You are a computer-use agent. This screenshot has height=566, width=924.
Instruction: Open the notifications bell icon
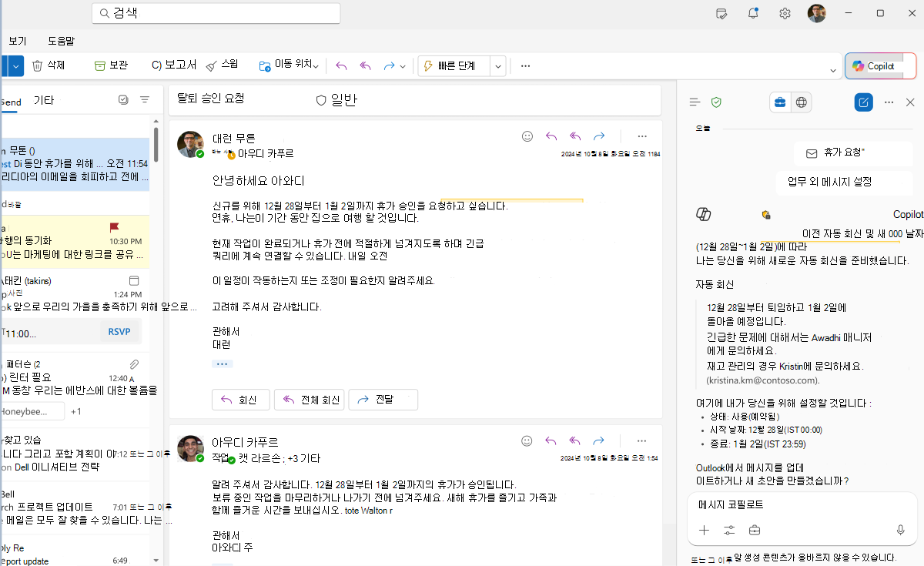coord(753,13)
